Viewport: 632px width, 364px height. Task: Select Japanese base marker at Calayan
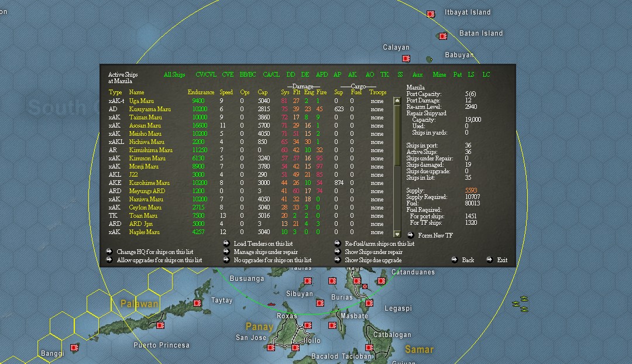click(x=406, y=59)
